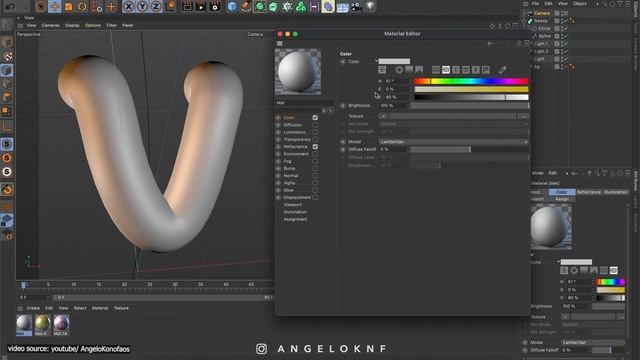Open the Spline Pen tool

245,7
